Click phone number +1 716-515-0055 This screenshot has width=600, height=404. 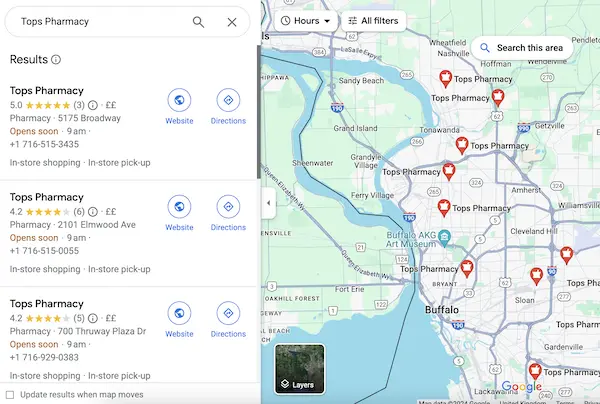(44, 251)
